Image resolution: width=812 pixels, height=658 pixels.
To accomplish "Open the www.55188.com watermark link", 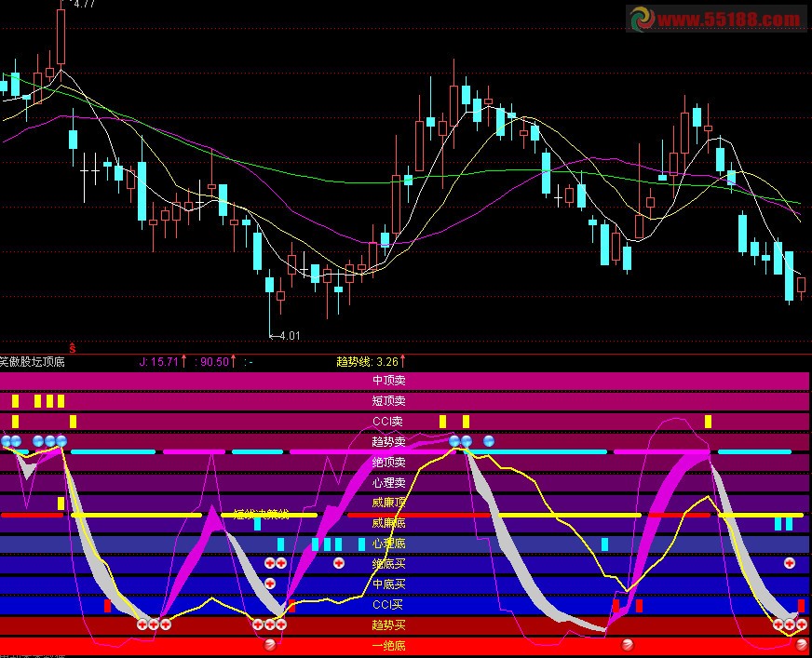I will 729,20.
